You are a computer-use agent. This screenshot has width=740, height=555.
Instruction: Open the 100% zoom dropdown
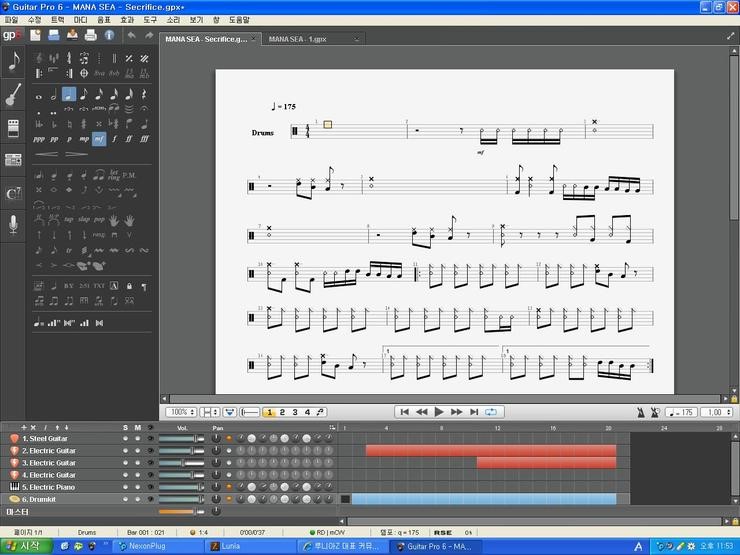pos(181,412)
